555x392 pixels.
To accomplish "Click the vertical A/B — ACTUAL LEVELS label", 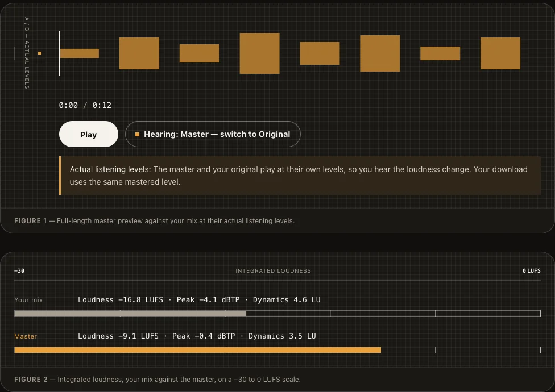I will [x=27, y=53].
